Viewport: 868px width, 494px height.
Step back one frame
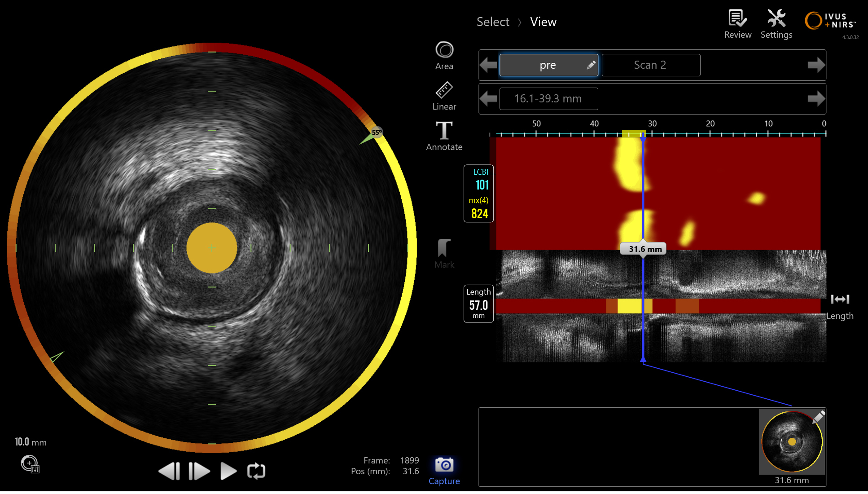click(170, 471)
